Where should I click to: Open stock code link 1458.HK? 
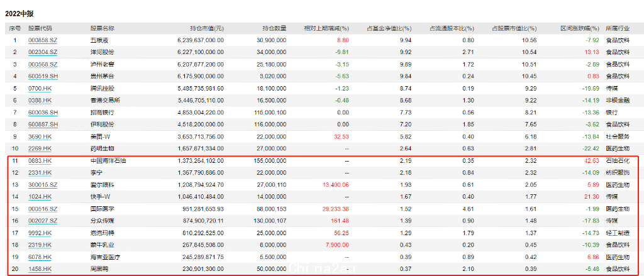40,268
